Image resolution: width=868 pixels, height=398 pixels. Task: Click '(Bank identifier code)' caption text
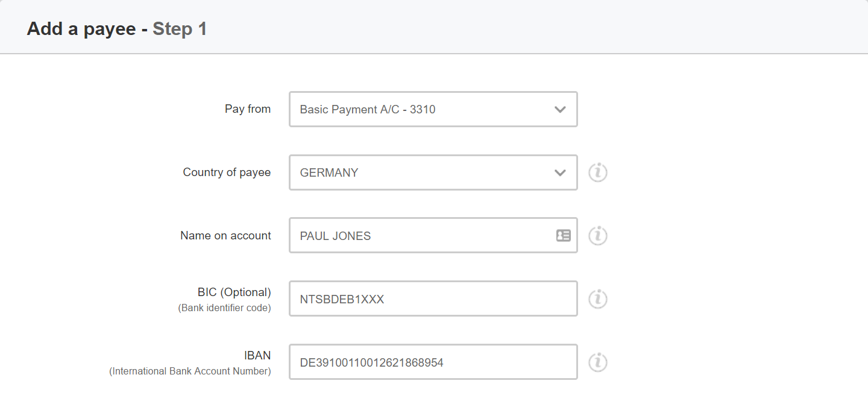224,308
